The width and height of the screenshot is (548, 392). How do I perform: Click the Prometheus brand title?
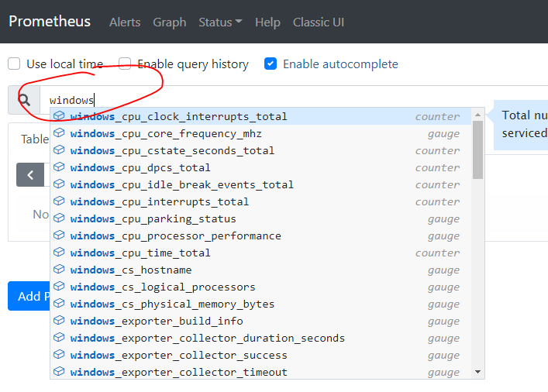click(x=50, y=21)
